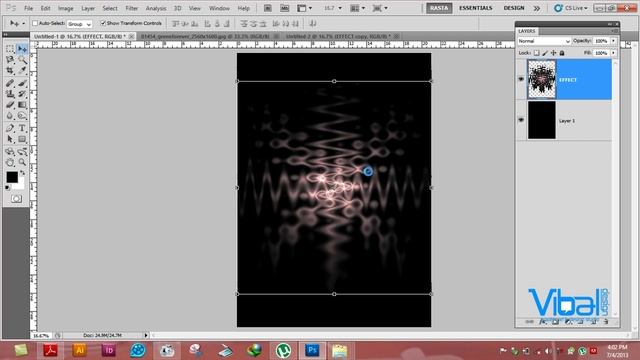Open the Arrange Documents dropdown

[358, 8]
